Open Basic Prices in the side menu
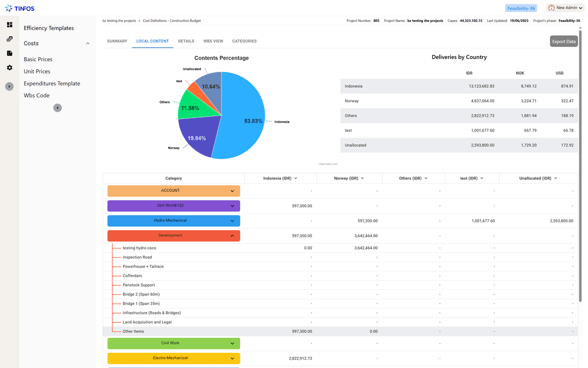The height and width of the screenshot is (368, 588). (x=38, y=59)
